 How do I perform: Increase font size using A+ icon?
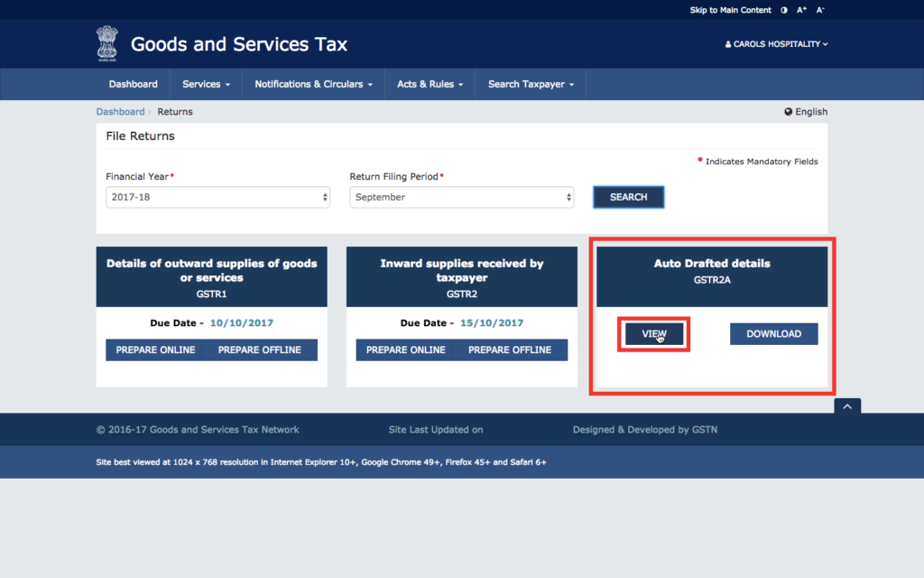(x=802, y=10)
